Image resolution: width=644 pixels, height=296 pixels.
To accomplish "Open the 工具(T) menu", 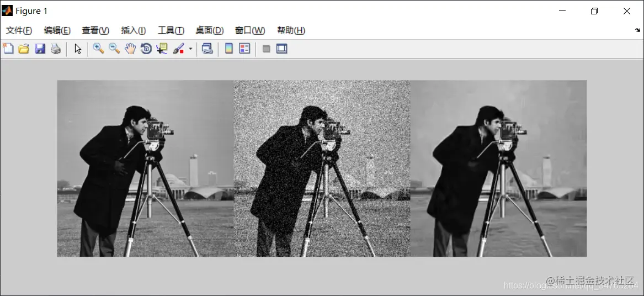I will click(x=171, y=30).
